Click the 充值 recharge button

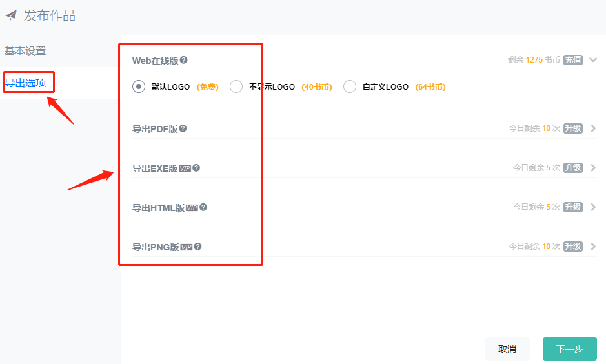tap(572, 60)
